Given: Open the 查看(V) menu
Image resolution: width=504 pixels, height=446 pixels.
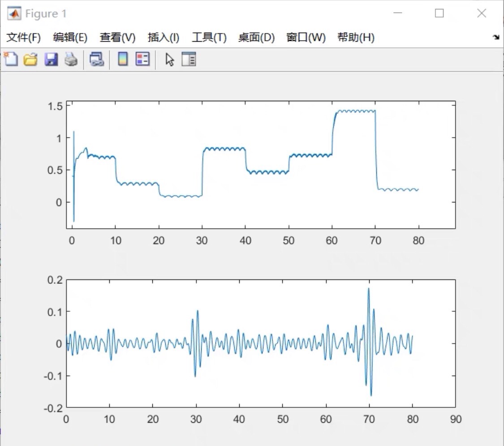Looking at the screenshot, I should tap(117, 37).
